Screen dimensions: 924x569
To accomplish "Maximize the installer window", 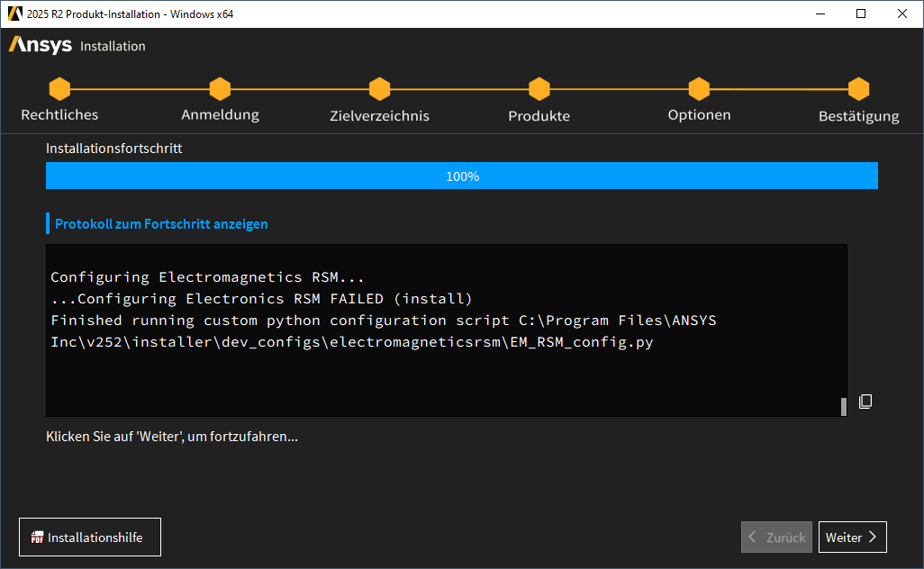I will pyautogui.click(x=861, y=14).
